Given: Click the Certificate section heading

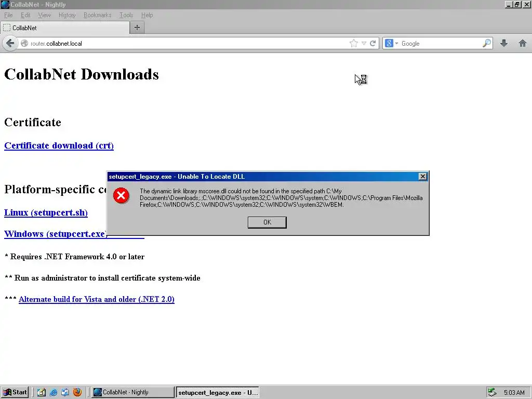Looking at the screenshot, I should [33, 122].
